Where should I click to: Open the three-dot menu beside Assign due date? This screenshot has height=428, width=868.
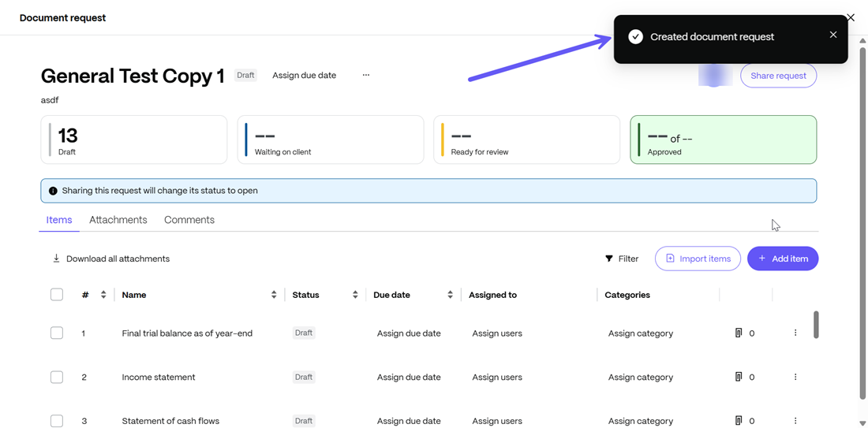pos(366,75)
